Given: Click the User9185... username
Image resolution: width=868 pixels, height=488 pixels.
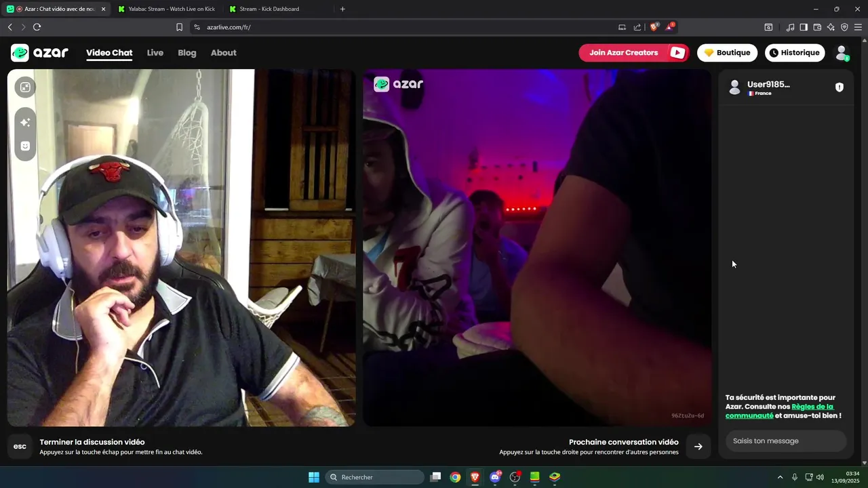Looking at the screenshot, I should 768,85.
